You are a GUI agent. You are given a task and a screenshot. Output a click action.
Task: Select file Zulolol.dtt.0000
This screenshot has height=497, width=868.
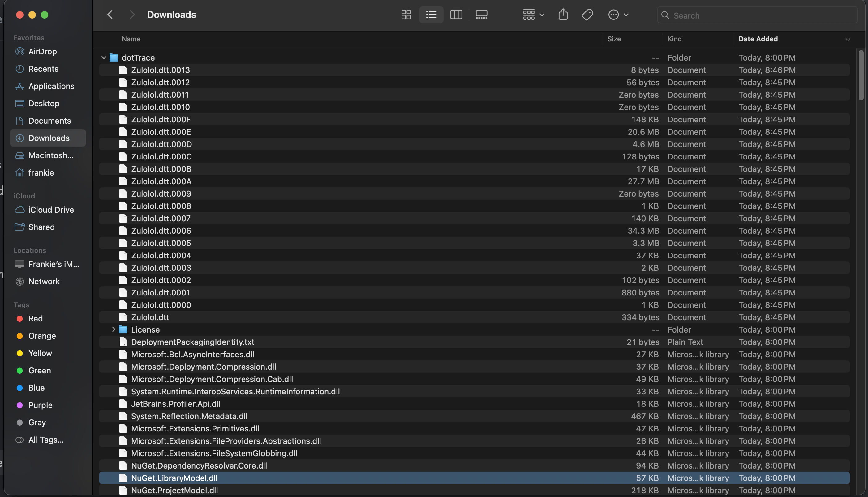(474, 305)
